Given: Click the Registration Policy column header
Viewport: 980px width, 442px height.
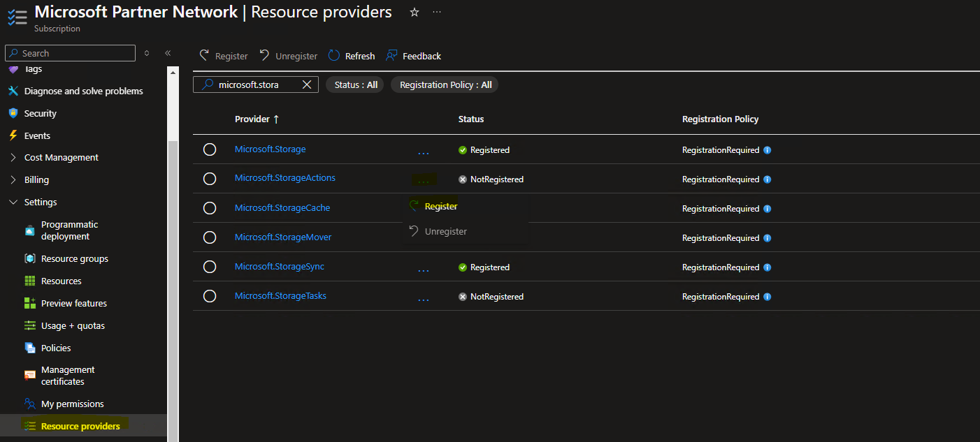Looking at the screenshot, I should tap(721, 119).
